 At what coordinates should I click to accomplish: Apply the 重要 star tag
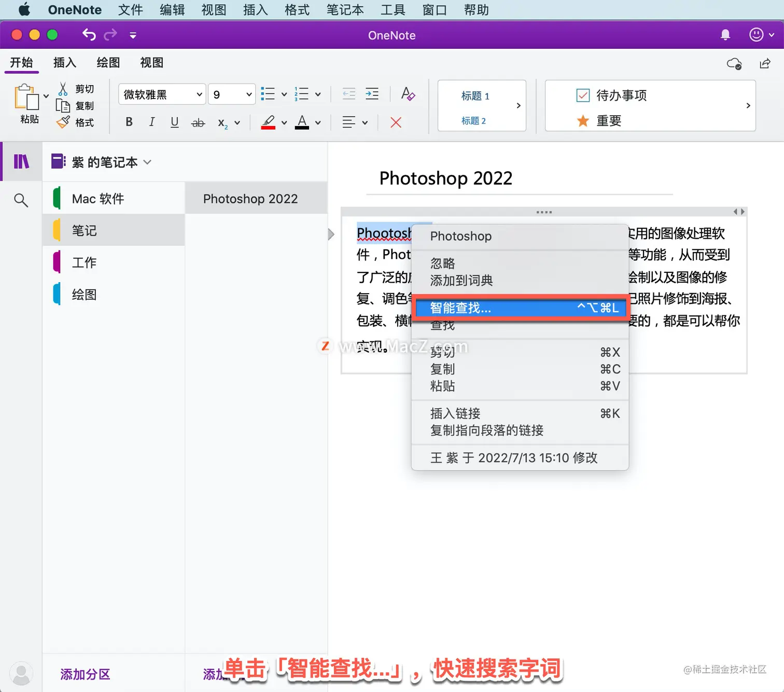coord(599,121)
